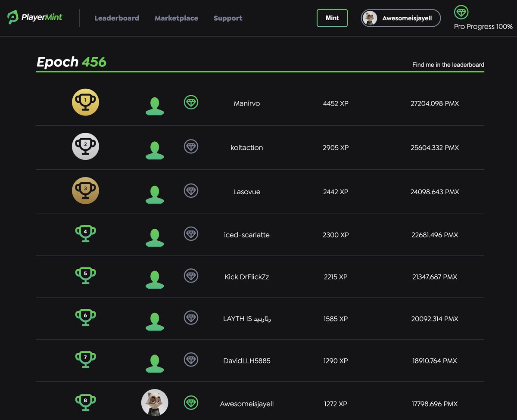Click the 21347.687 PMX amount
Image resolution: width=517 pixels, height=420 pixels.
pyautogui.click(x=435, y=277)
